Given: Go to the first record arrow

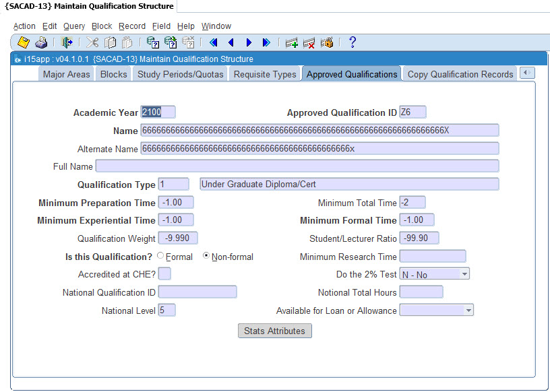Looking at the screenshot, I should [214, 42].
